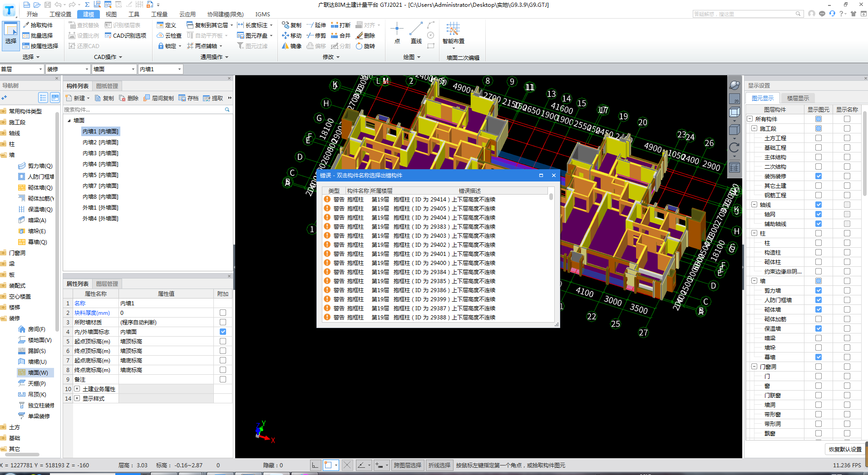The width and height of the screenshot is (868, 475).
Task: Check 块料厚度 additional checkbox
Action: pyautogui.click(x=223, y=313)
